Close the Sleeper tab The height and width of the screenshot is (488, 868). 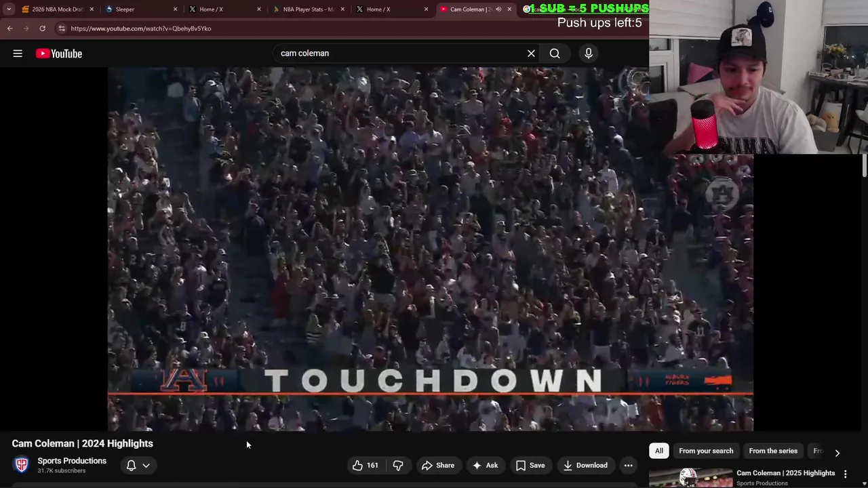176,9
